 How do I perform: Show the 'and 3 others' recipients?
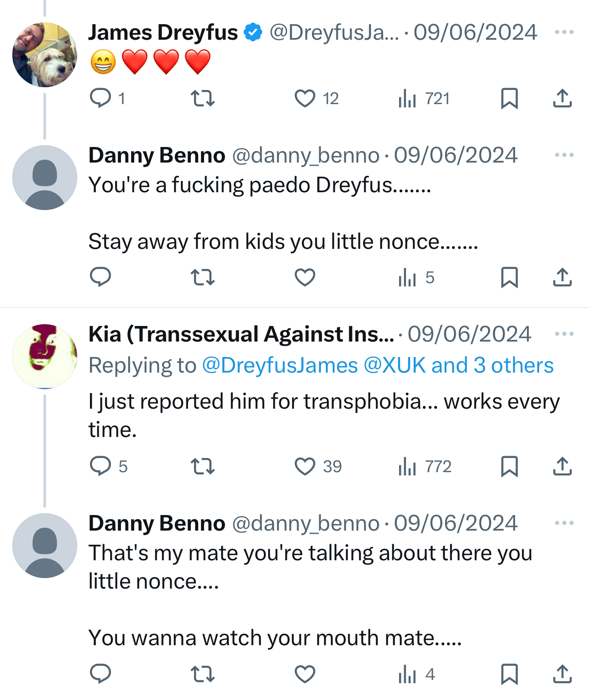pyautogui.click(x=492, y=365)
